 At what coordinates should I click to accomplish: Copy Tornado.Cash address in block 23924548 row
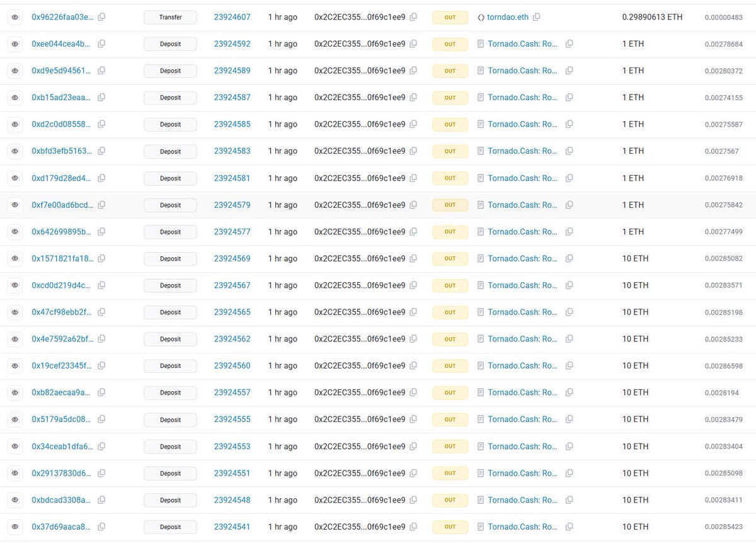coord(570,500)
